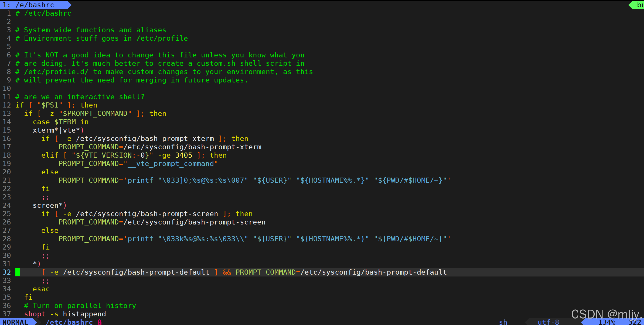The width and height of the screenshot is (644, 325).
Task: Click 'xterm*|vte*)' case pattern text
Action: (x=58, y=130)
